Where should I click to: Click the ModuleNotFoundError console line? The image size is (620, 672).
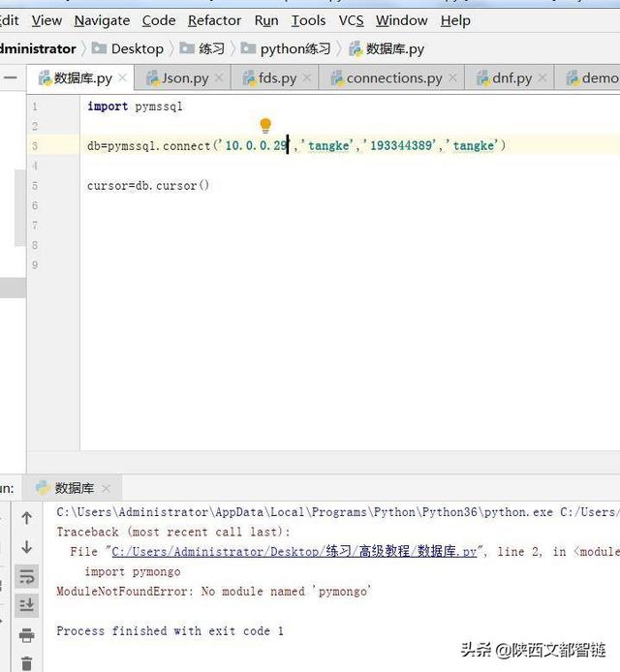pyautogui.click(x=213, y=592)
